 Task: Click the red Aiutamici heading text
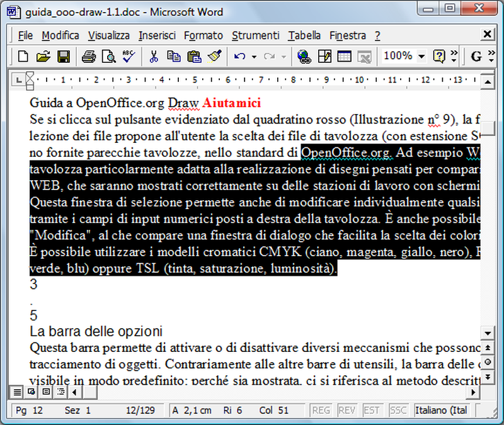point(231,103)
